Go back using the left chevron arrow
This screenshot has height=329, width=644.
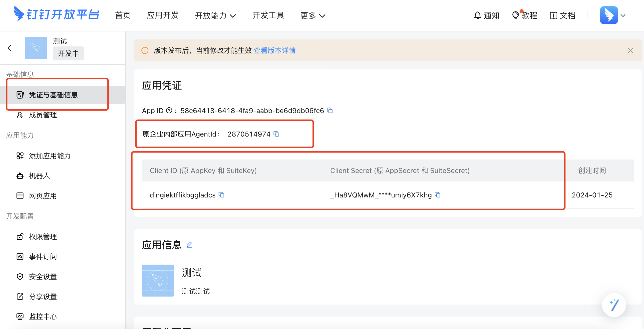point(9,48)
